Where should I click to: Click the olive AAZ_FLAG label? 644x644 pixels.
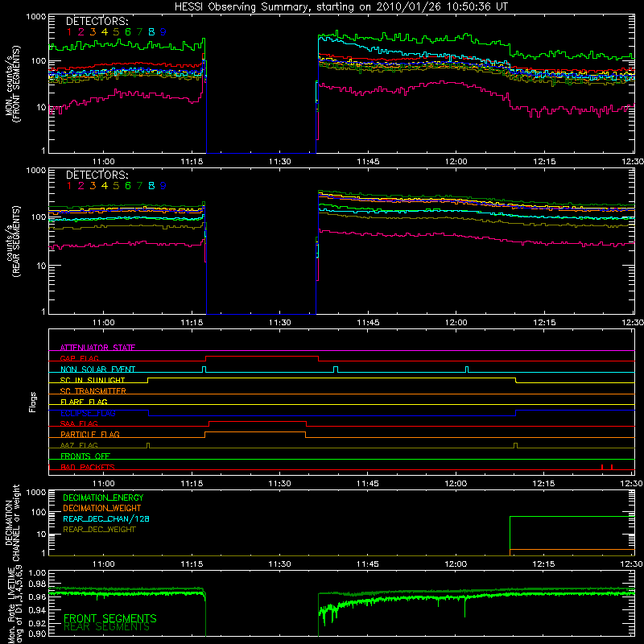click(79, 445)
